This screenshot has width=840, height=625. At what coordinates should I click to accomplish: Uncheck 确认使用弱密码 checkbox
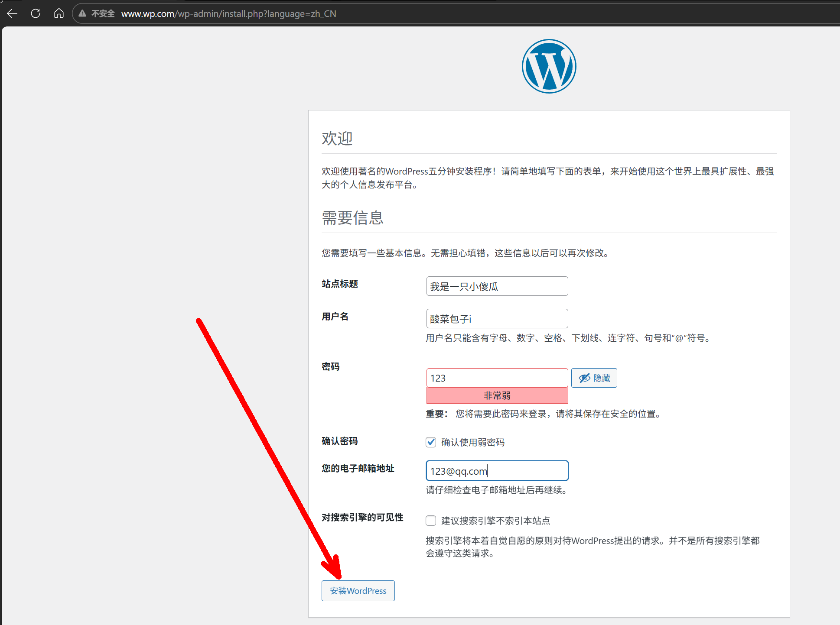[x=431, y=442]
